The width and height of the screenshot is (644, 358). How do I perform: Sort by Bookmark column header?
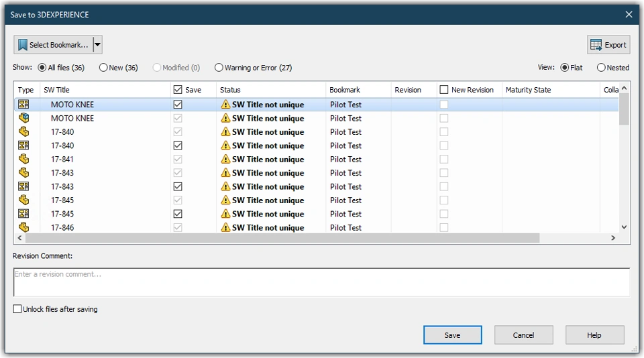point(358,90)
